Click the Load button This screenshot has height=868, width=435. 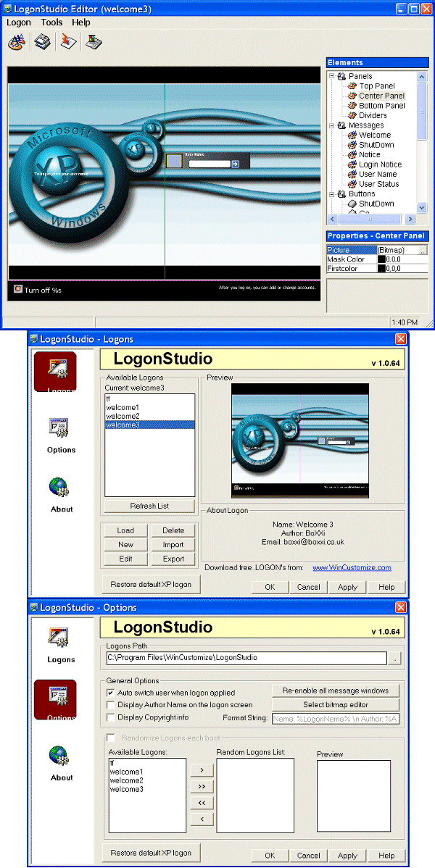[x=126, y=530]
